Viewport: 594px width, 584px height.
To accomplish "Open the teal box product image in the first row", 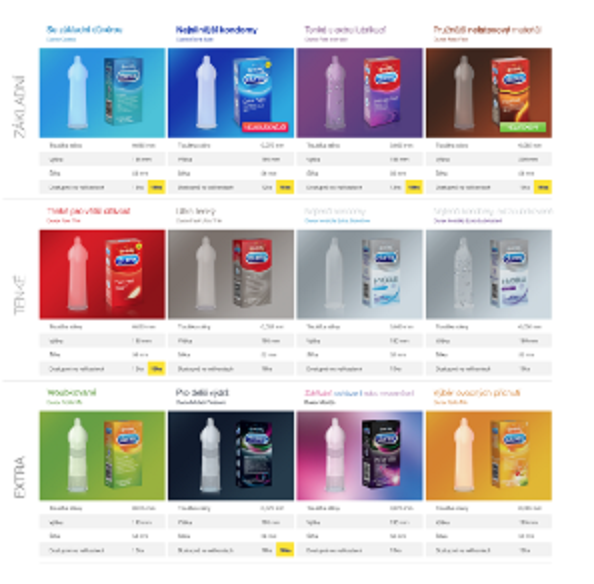I will [102, 93].
